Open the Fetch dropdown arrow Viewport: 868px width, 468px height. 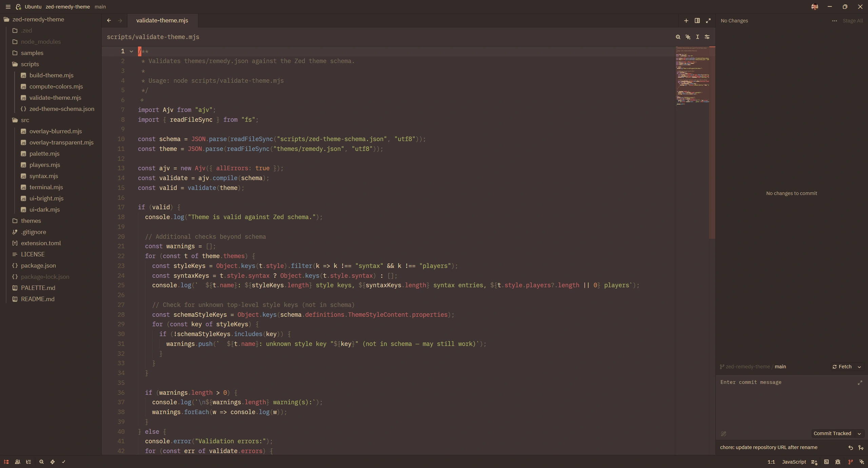tap(859, 367)
